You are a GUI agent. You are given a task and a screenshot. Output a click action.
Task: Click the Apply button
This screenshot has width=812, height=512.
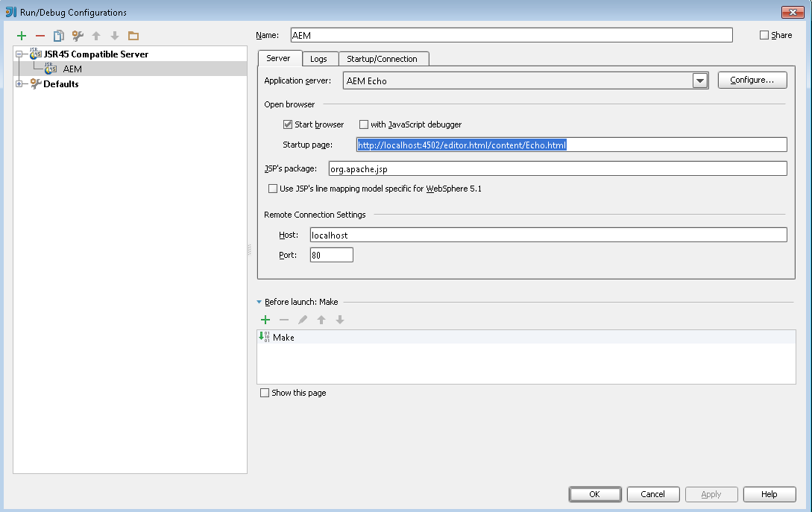tap(711, 494)
